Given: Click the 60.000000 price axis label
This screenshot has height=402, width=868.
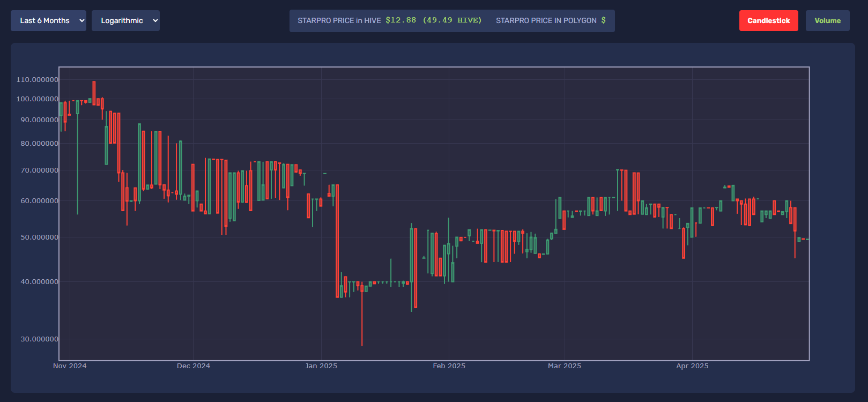Looking at the screenshot, I should coord(40,201).
